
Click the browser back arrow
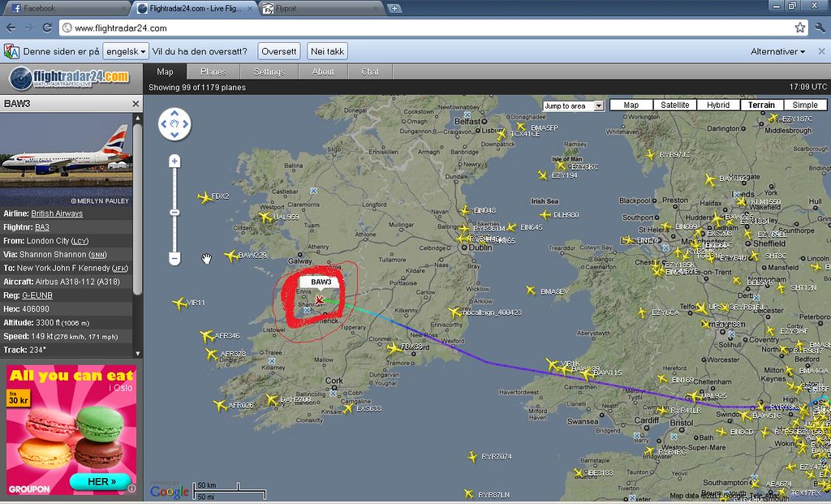[x=11, y=28]
